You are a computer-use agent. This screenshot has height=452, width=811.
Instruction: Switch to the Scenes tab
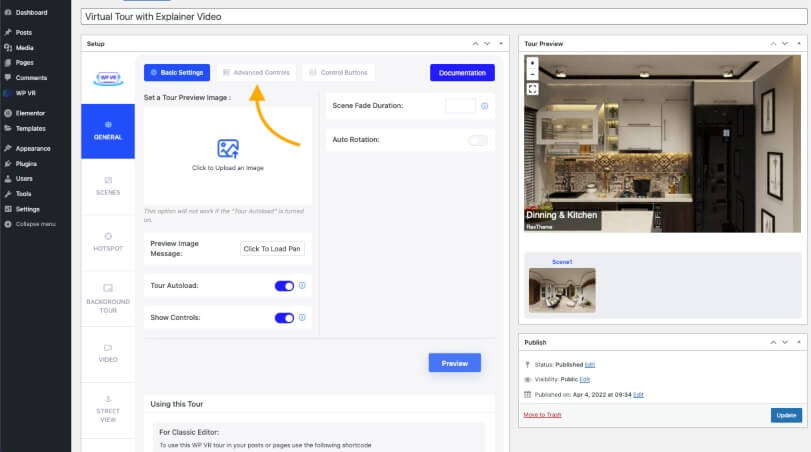point(108,186)
